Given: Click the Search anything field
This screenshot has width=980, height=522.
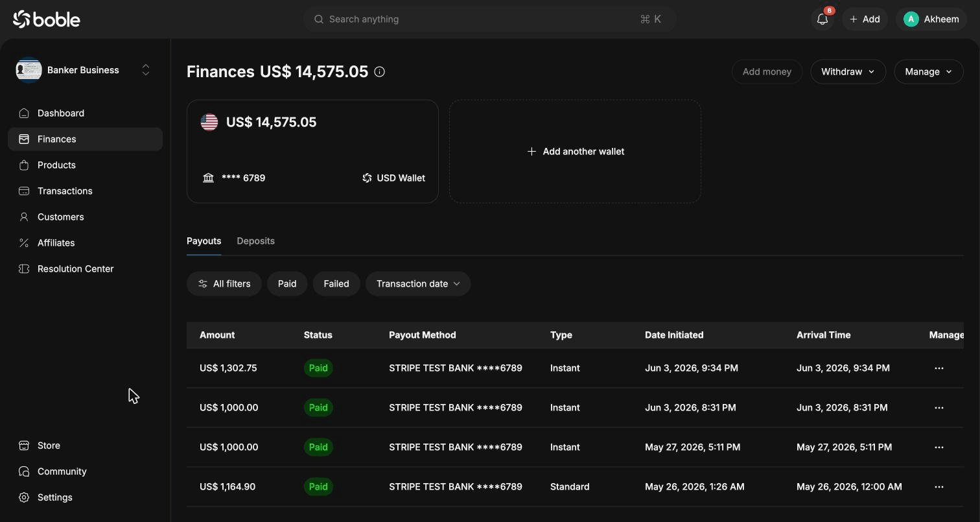Looking at the screenshot, I should (x=489, y=19).
